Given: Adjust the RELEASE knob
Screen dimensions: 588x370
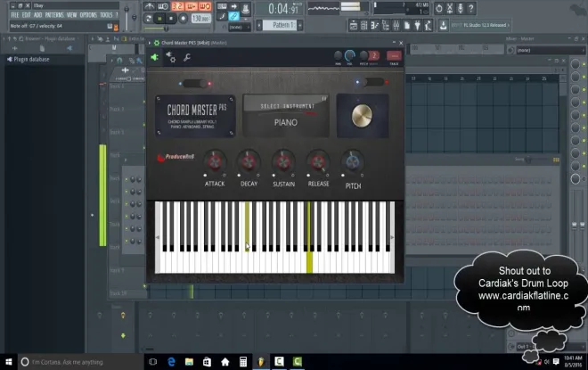Looking at the screenshot, I should (318, 162).
